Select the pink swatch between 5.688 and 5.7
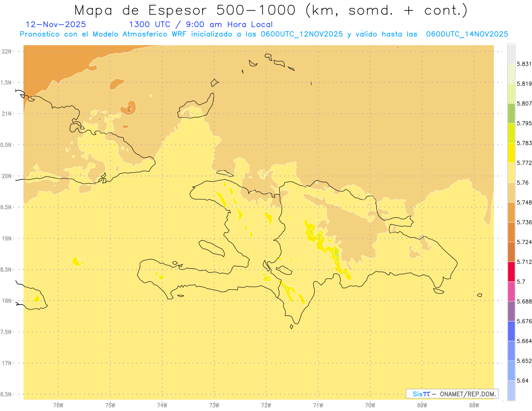The height and width of the screenshot is (411, 532). pos(511,291)
